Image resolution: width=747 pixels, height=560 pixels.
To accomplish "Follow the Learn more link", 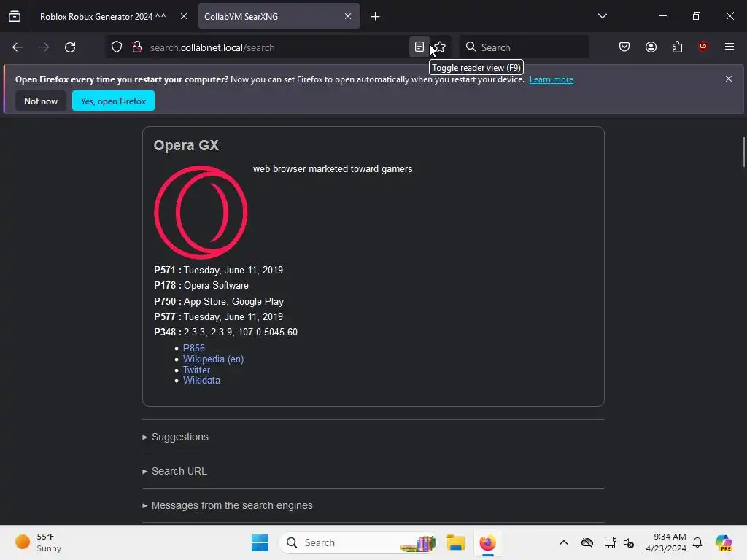I will pos(551,79).
